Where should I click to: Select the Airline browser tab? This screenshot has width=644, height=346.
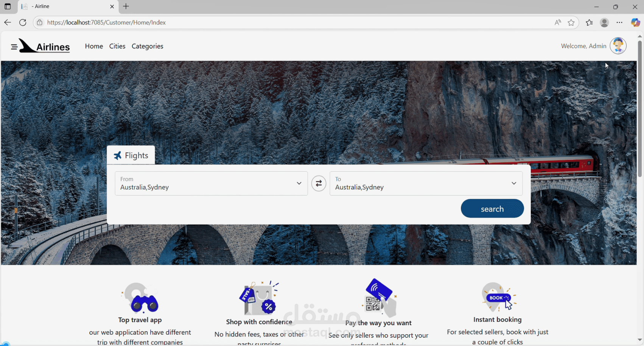click(68, 6)
